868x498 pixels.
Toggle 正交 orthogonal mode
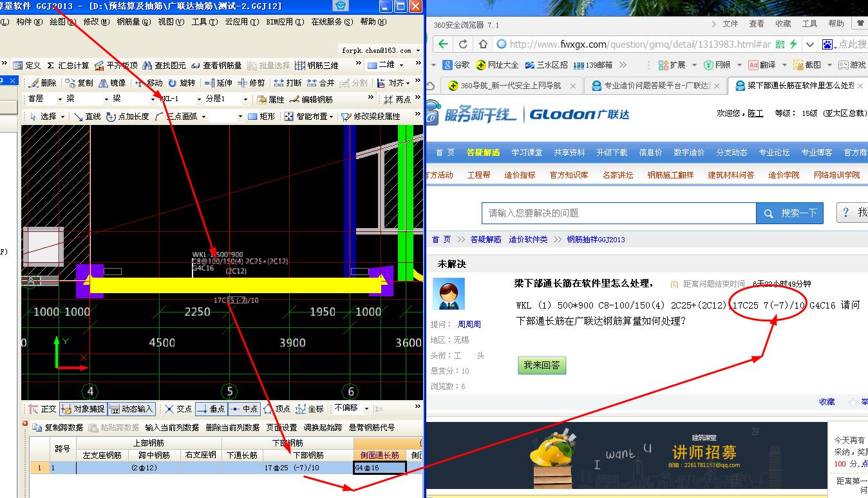coord(42,408)
